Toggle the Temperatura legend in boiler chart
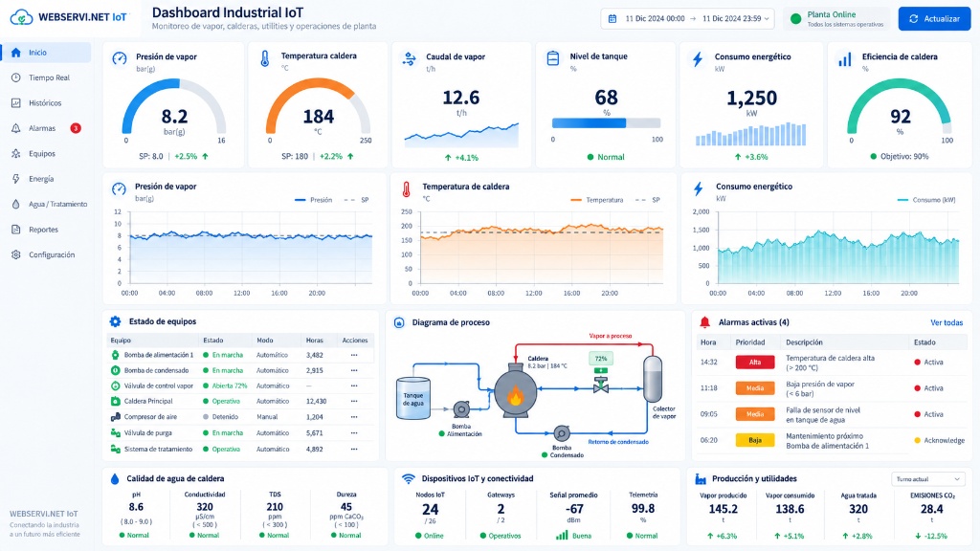 (597, 200)
